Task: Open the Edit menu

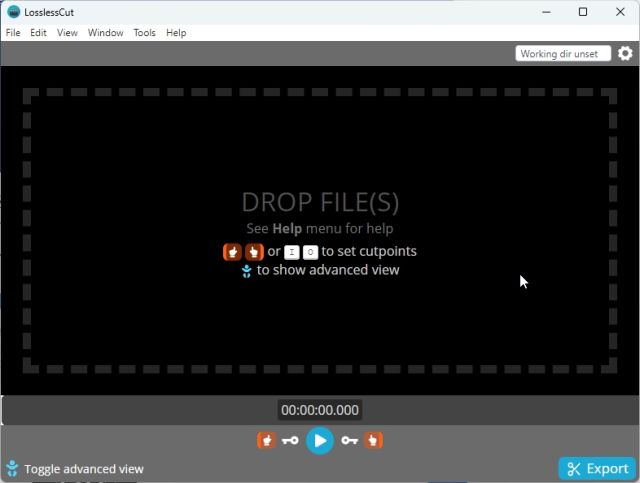Action: point(38,33)
